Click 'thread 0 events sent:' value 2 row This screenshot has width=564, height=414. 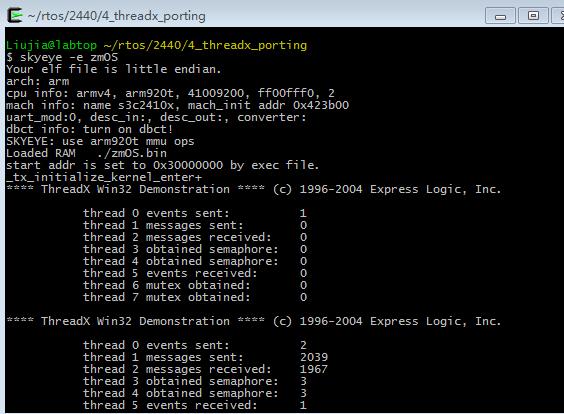click(195, 345)
